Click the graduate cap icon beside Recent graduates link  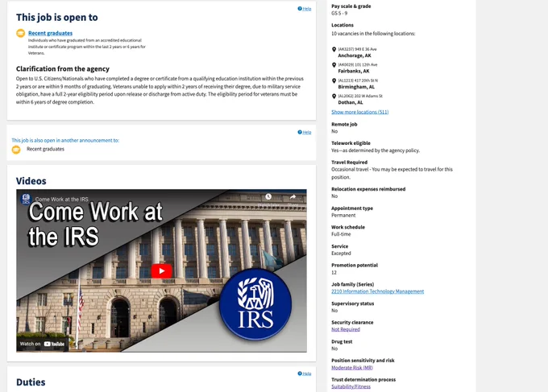pos(21,33)
